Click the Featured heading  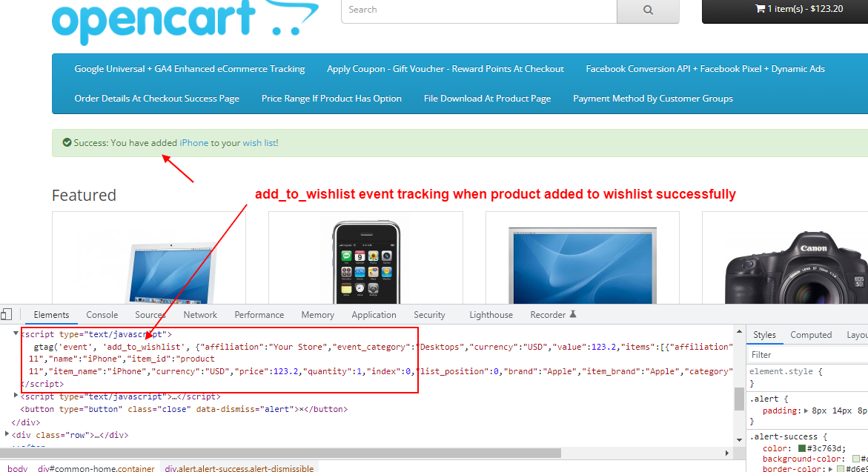tap(85, 196)
